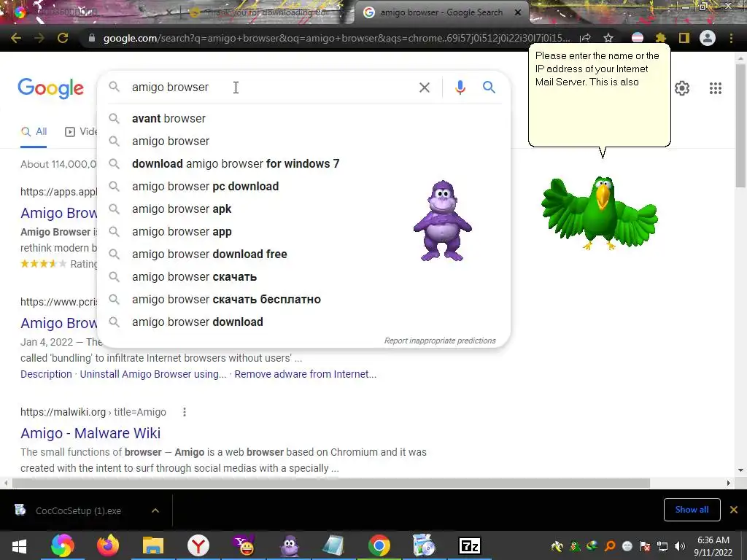
Task: Open Yahoo Messenger taskbar icon
Action: (244, 545)
